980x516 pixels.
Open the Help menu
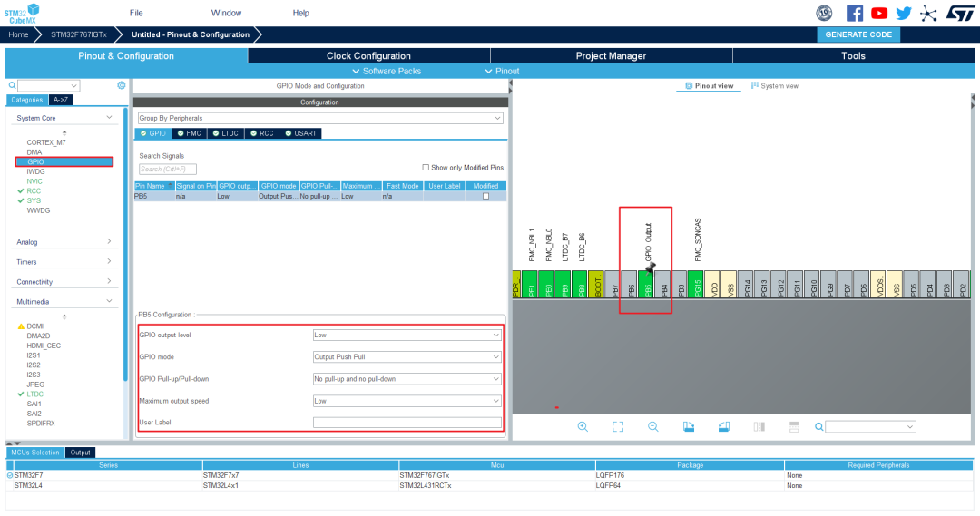pyautogui.click(x=301, y=13)
